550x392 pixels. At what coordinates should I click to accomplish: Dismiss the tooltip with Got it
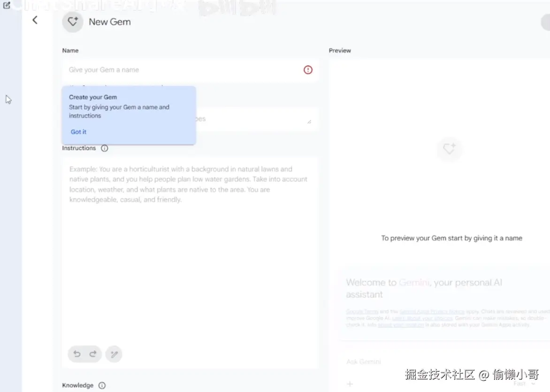pos(78,132)
